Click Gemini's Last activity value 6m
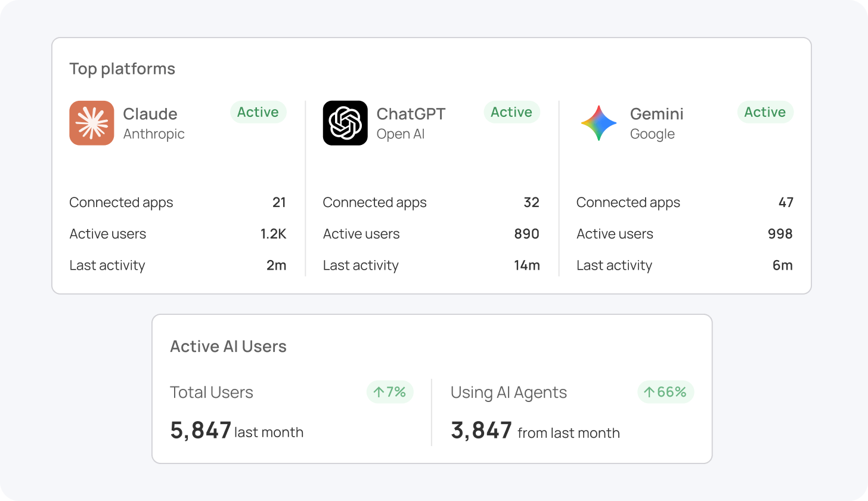This screenshot has width=868, height=501. click(782, 265)
